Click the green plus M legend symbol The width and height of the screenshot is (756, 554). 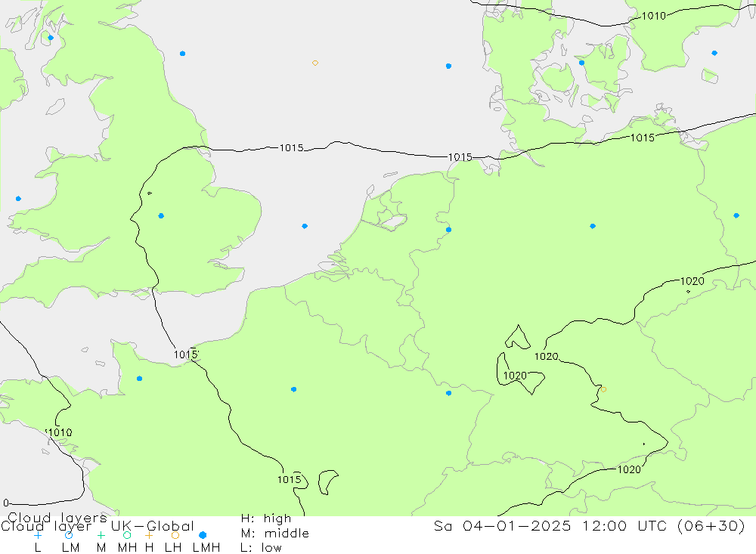101,535
